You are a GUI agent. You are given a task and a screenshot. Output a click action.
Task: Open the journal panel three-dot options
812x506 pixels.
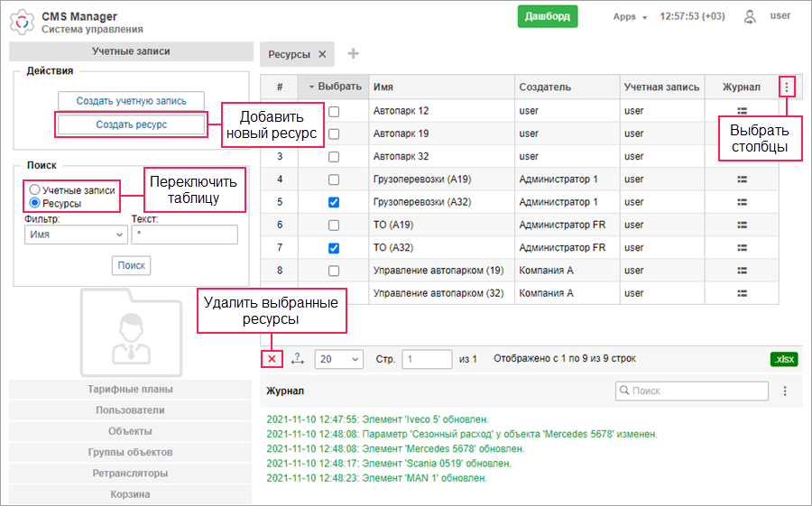[x=785, y=391]
